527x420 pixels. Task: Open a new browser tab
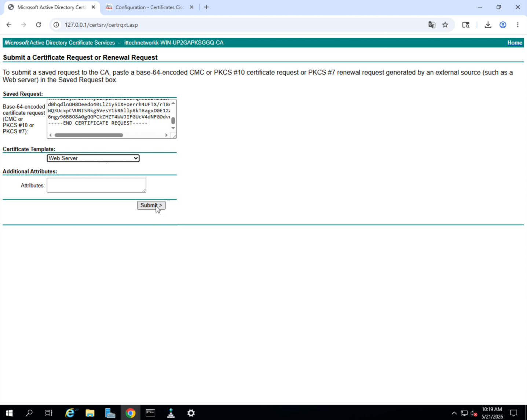point(206,7)
